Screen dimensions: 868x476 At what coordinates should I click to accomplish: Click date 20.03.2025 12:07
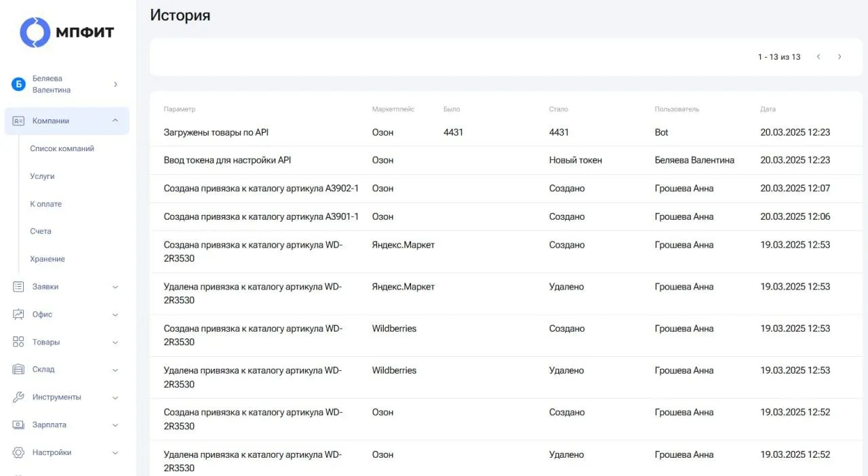(x=795, y=189)
